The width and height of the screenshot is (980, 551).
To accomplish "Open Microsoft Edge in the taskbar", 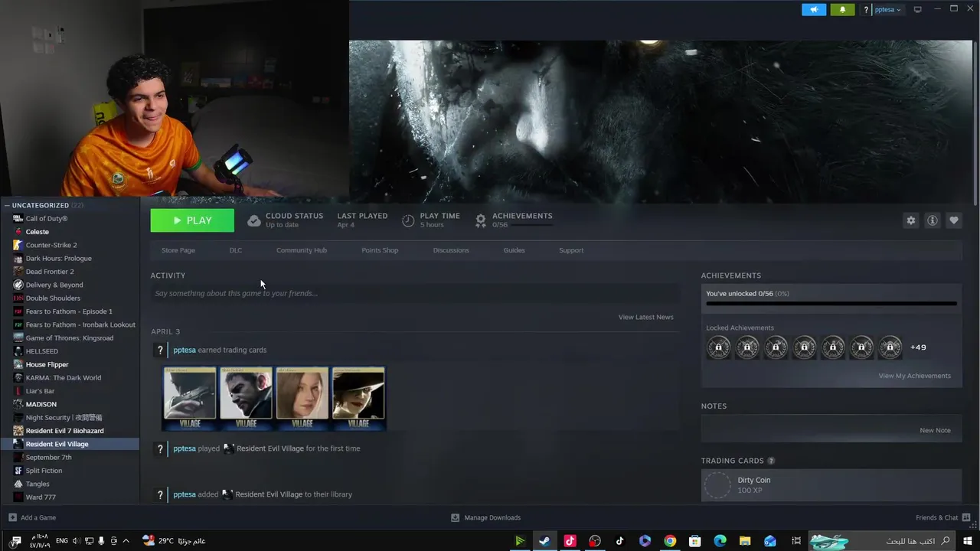I will (720, 541).
